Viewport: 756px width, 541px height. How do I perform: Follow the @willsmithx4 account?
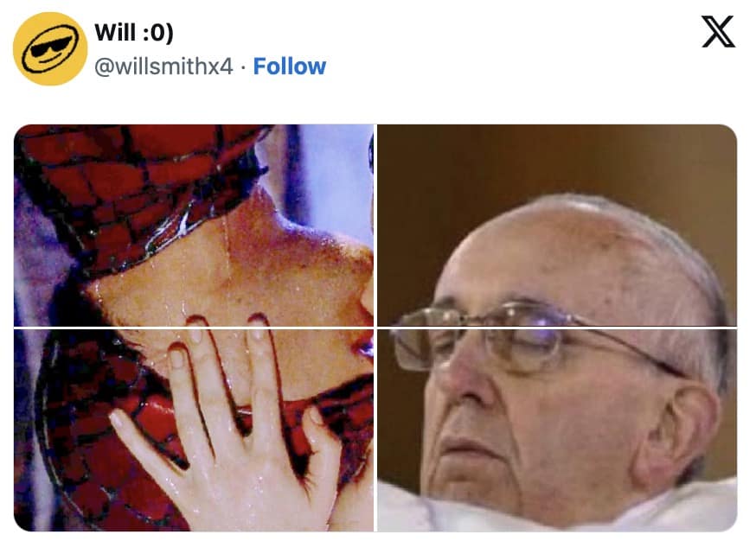[x=289, y=67]
